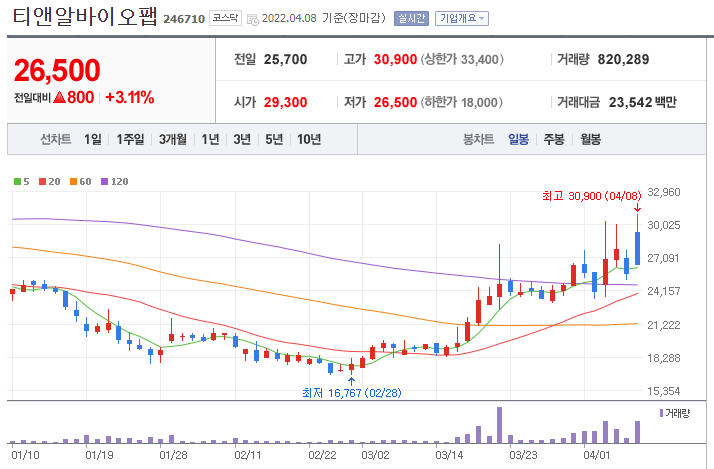This screenshot has width=714, height=469.
Task: Select the 1주일 line chart period
Action: point(130,139)
